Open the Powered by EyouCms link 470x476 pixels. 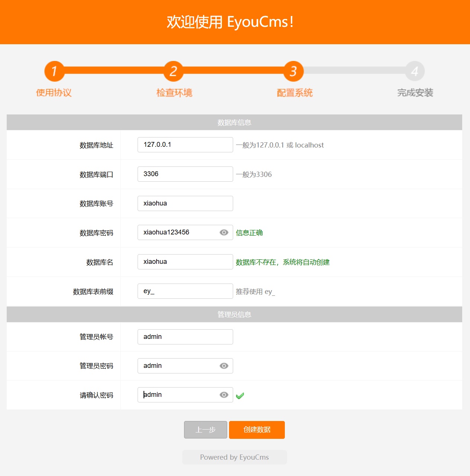pos(235,457)
